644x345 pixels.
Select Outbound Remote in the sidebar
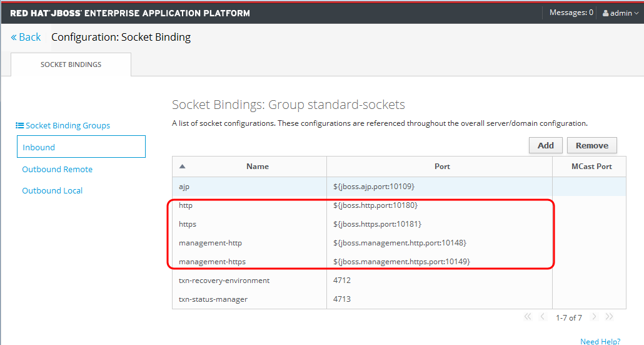point(57,169)
